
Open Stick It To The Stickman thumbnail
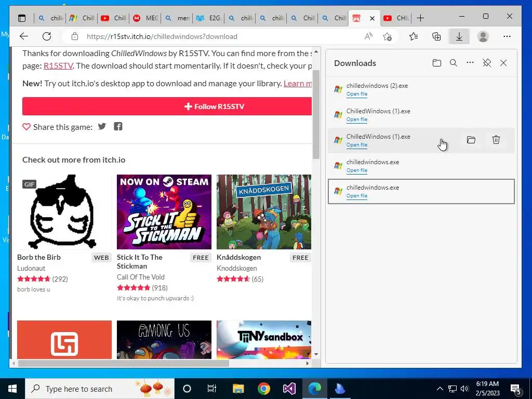tap(164, 212)
